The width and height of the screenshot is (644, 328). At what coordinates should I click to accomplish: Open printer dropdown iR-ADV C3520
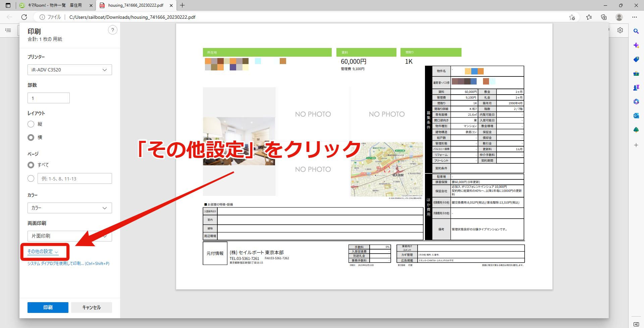(x=70, y=70)
